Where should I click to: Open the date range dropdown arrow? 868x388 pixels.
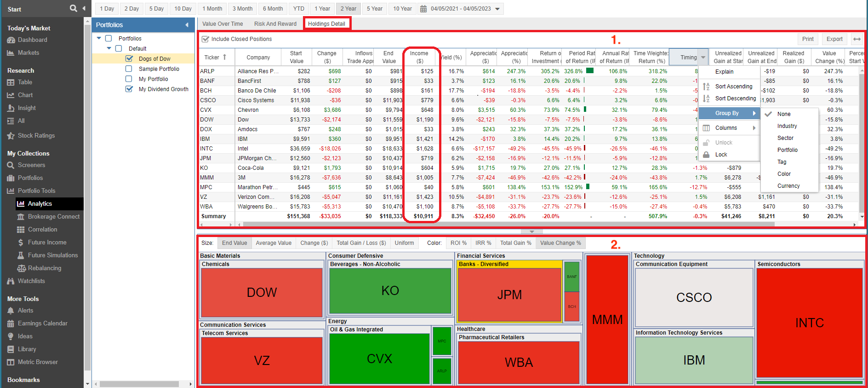pos(497,9)
